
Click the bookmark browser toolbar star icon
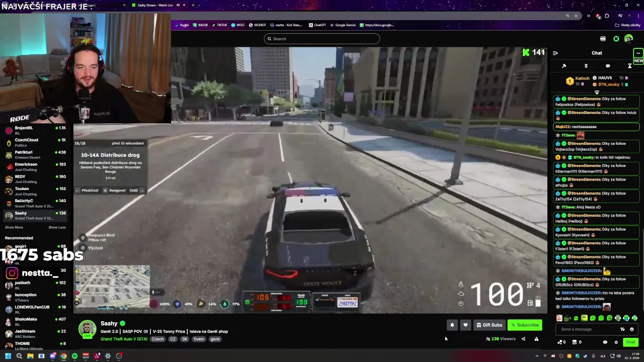[576, 16]
